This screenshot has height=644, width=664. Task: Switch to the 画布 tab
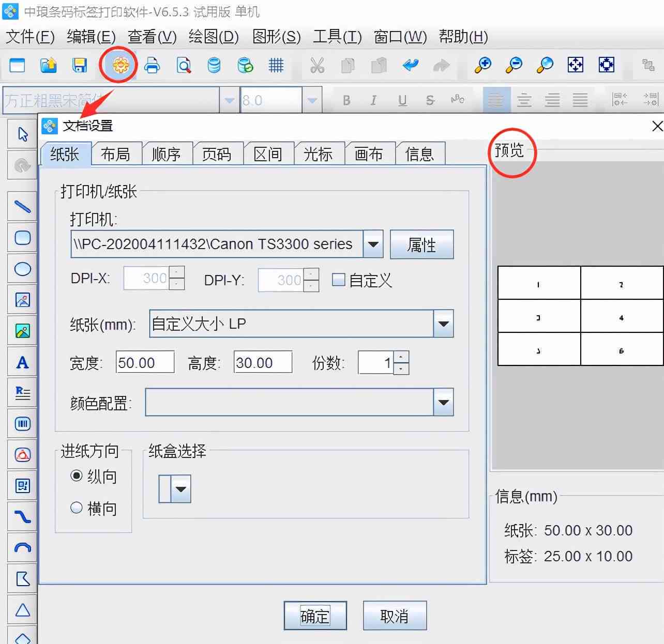369,154
